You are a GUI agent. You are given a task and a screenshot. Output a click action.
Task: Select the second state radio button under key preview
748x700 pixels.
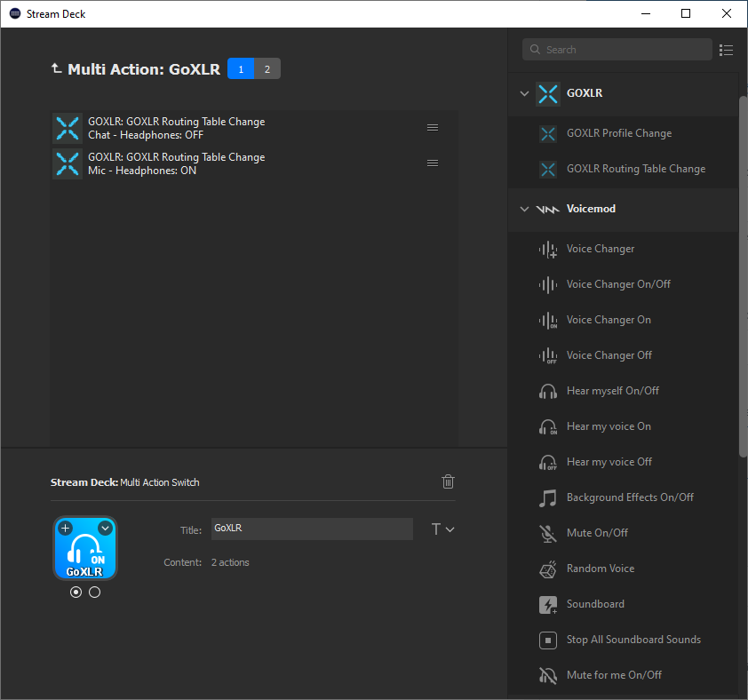tap(94, 593)
